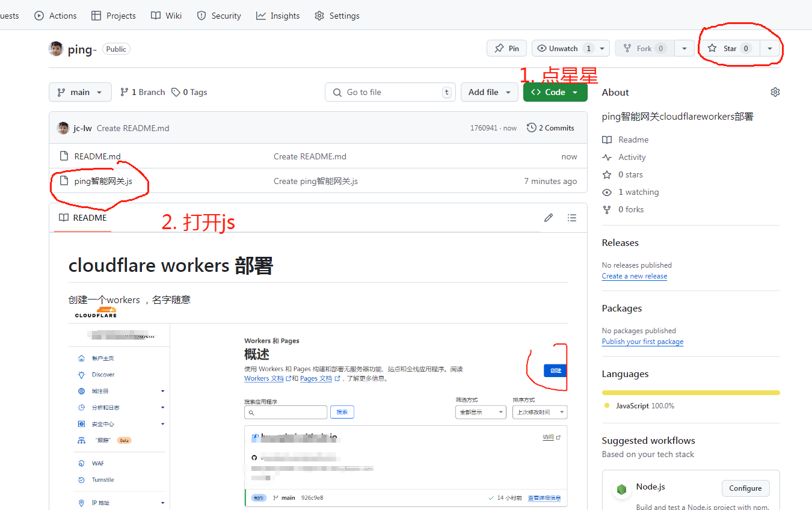Fork this repository
Image resolution: width=812 pixels, height=510 pixels.
[645, 48]
